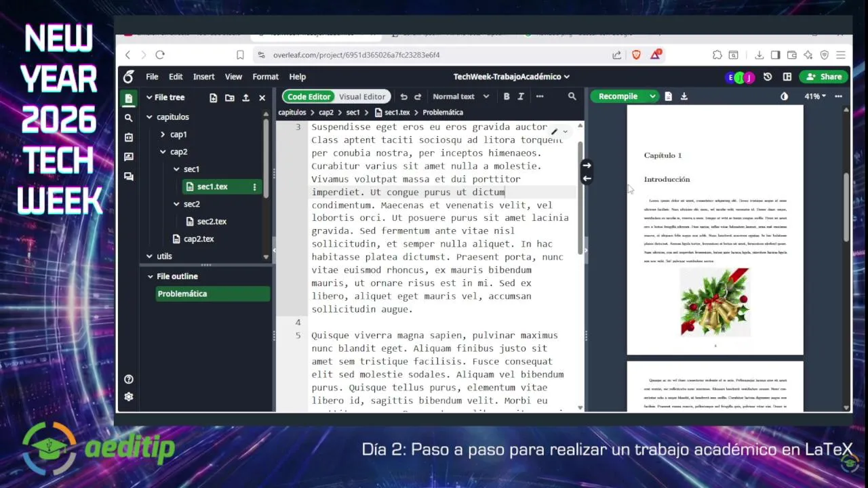The height and width of the screenshot is (488, 868).
Task: Collapse the sec1 folder
Action: 176,169
